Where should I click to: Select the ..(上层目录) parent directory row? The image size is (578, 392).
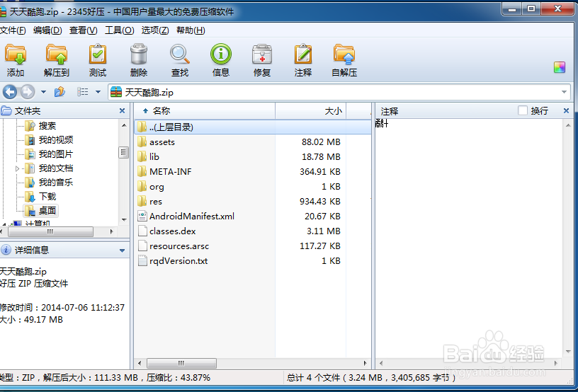click(252, 127)
